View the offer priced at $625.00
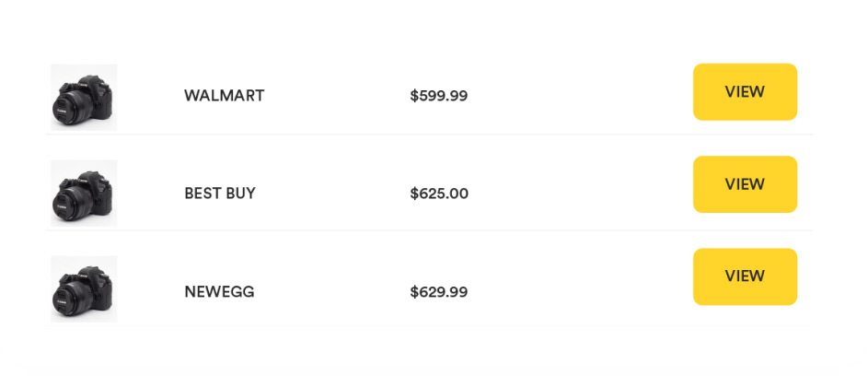The image size is (868, 376). pos(745,184)
